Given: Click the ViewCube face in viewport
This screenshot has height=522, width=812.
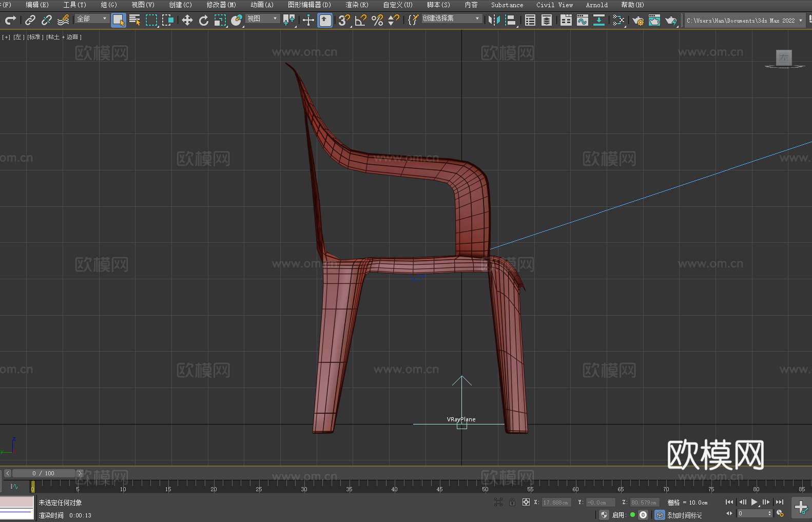Looking at the screenshot, I should (x=784, y=57).
